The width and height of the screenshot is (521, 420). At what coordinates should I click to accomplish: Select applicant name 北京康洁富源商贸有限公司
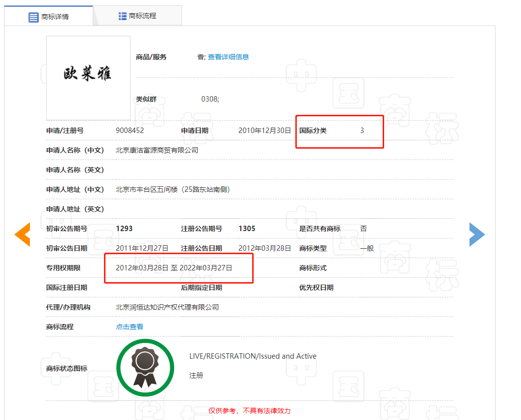click(x=157, y=150)
